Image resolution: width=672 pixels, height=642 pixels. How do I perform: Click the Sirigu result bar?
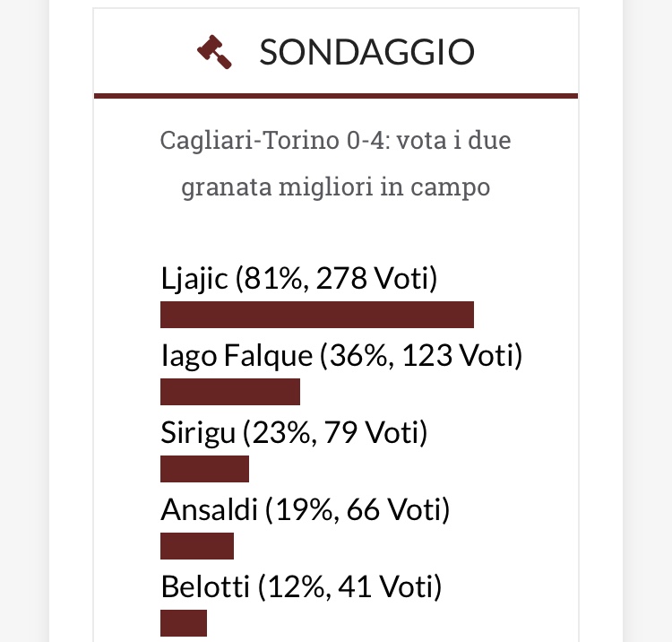204,469
